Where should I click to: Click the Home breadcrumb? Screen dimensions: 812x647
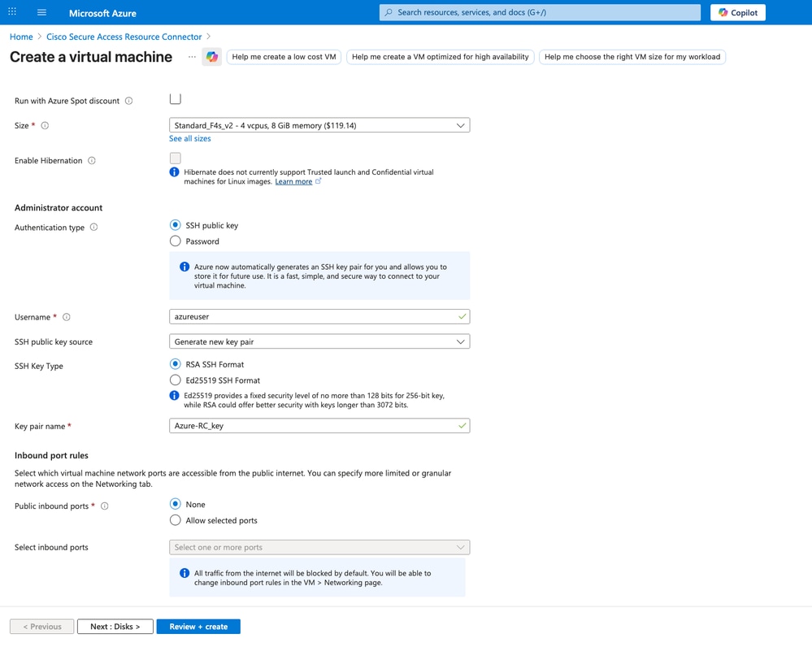pos(20,37)
